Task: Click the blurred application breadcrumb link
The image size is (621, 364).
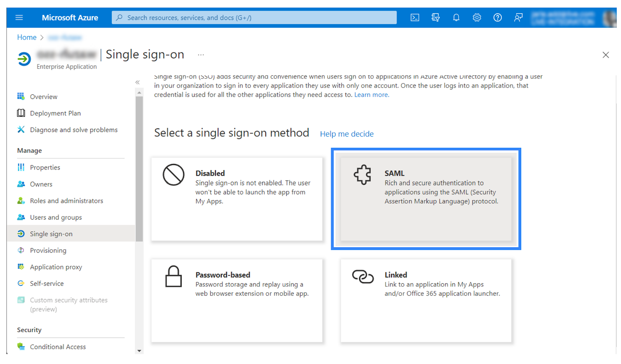Action: click(65, 38)
